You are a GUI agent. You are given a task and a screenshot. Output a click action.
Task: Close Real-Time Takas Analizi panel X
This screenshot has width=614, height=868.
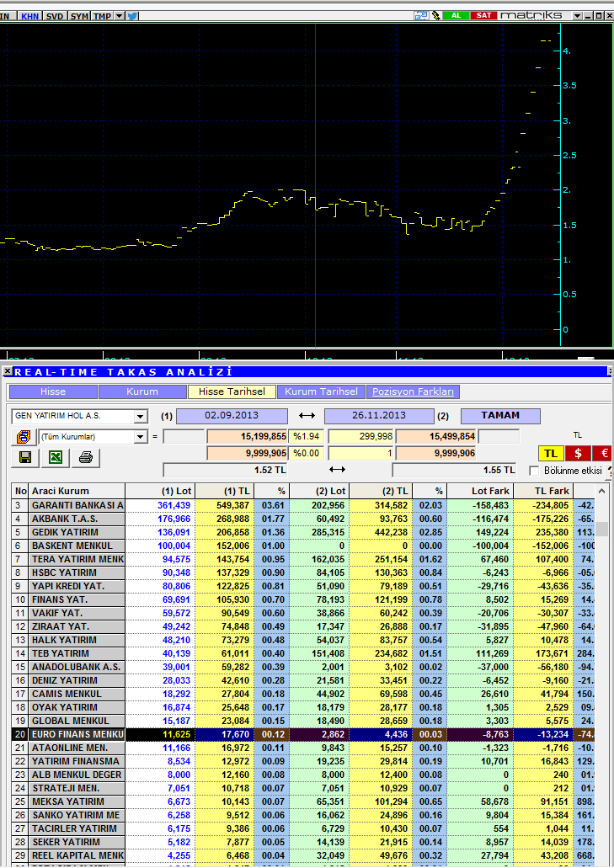(x=8, y=371)
